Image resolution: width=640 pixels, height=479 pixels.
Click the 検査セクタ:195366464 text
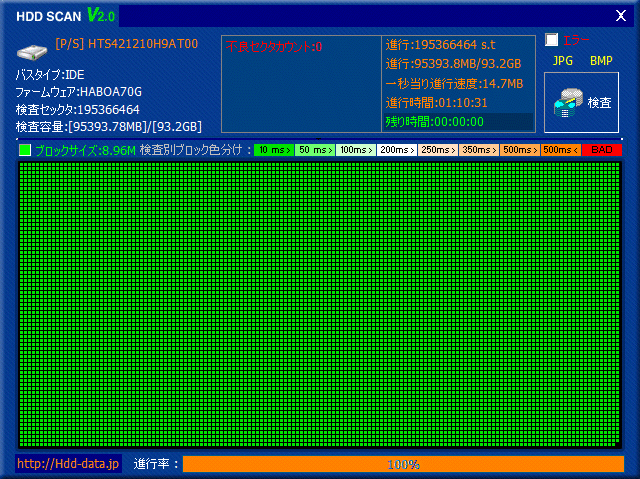point(78,109)
